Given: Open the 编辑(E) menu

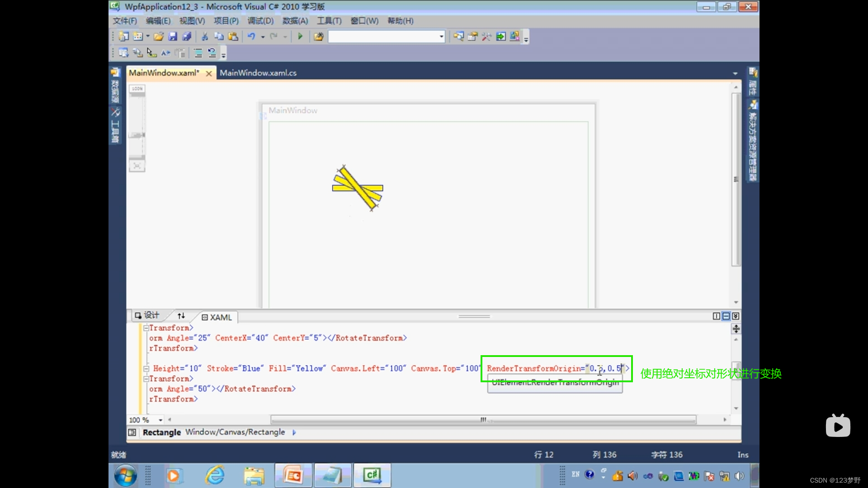Looking at the screenshot, I should [x=158, y=21].
